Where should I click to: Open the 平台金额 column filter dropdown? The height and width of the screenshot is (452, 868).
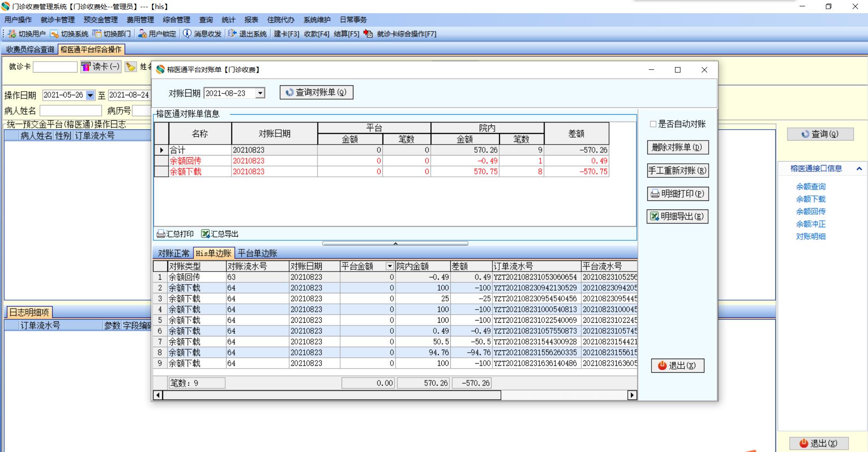coord(389,267)
